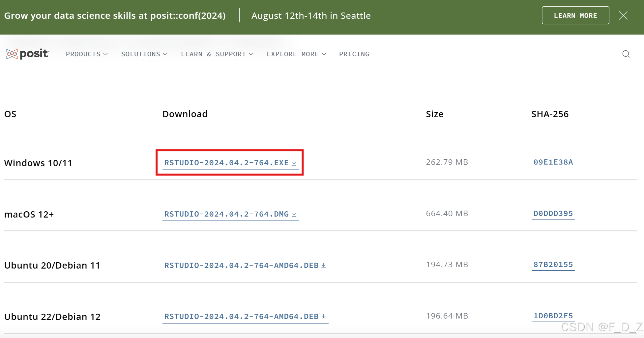
Task: Download RSTUDIO-2024.04.2-764.EXE for Windows
Action: (230, 163)
